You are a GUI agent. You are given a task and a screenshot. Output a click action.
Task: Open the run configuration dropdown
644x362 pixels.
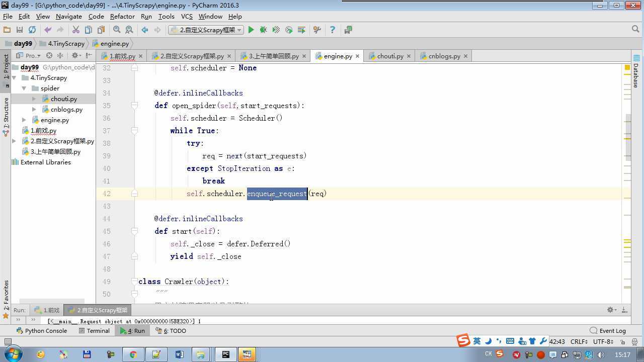[x=206, y=30]
